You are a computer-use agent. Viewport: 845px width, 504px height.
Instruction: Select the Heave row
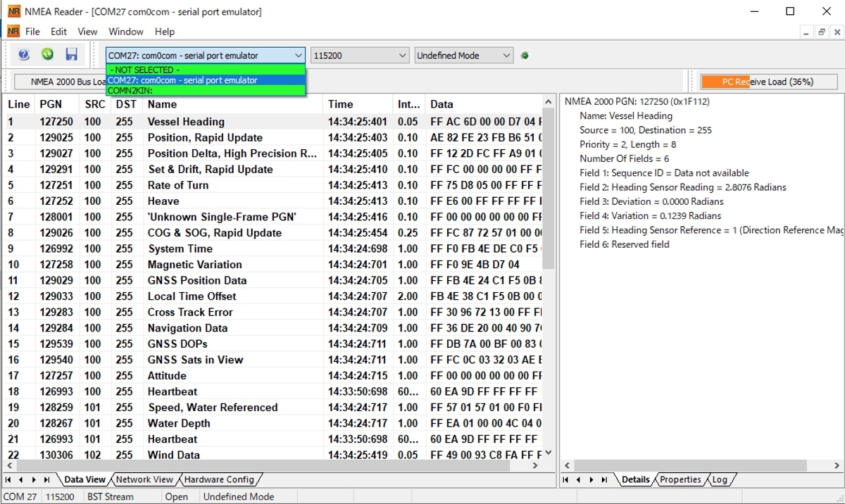coord(273,201)
